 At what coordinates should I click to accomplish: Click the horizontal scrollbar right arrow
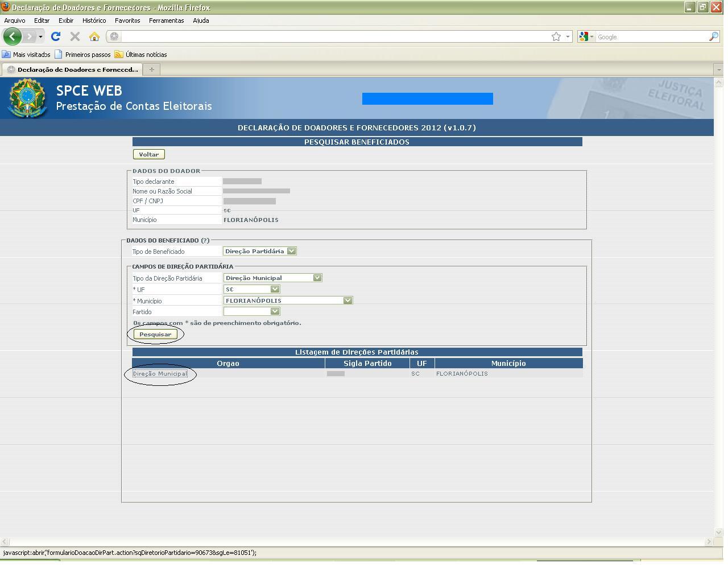click(x=709, y=542)
